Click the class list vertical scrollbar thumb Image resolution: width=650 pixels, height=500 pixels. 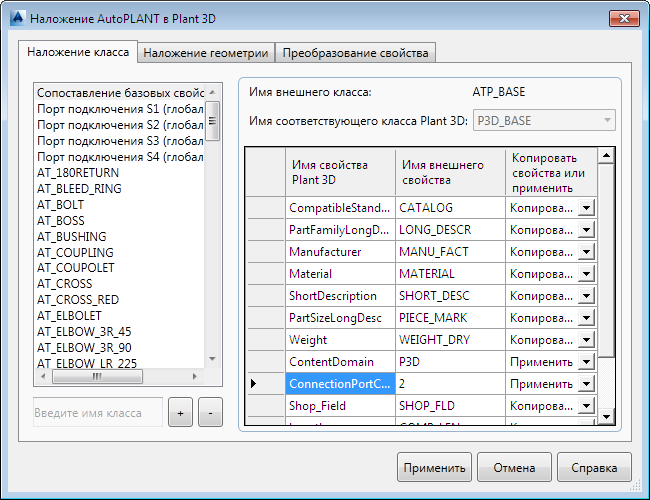tap(212, 121)
